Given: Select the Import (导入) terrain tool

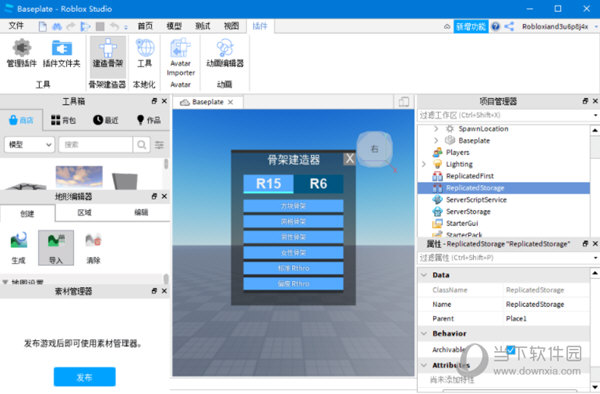Looking at the screenshot, I should tap(56, 248).
